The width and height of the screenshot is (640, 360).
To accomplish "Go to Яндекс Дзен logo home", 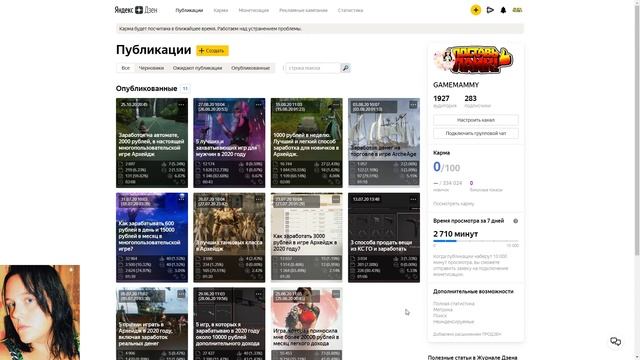I will pyautogui.click(x=136, y=10).
